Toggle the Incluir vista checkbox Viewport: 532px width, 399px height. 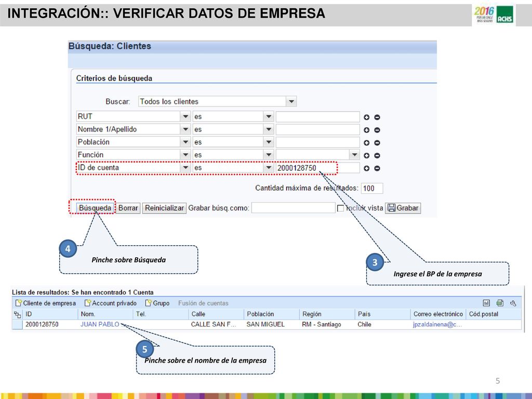point(340,208)
